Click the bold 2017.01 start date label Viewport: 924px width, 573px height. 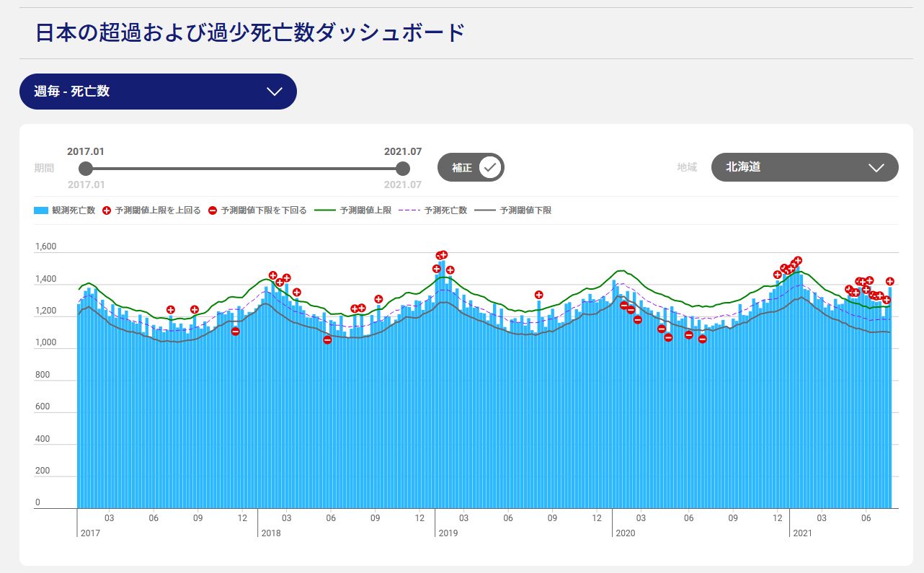tap(86, 151)
